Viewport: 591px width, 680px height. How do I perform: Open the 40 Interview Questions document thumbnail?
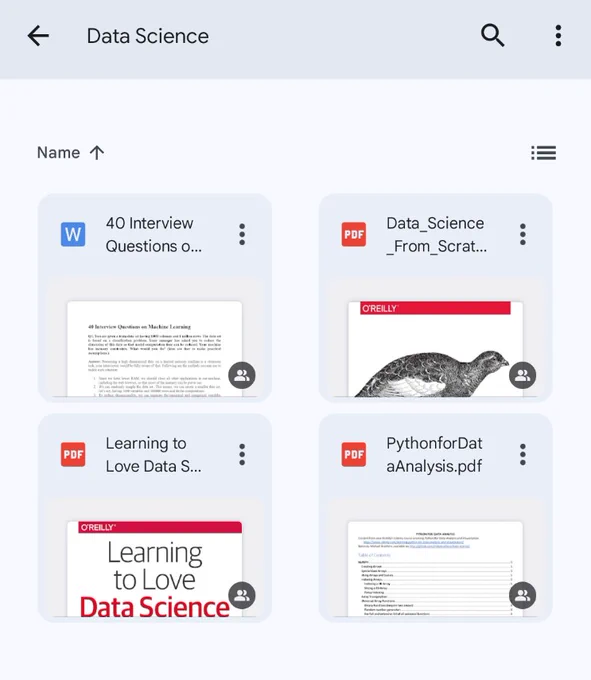(155, 349)
